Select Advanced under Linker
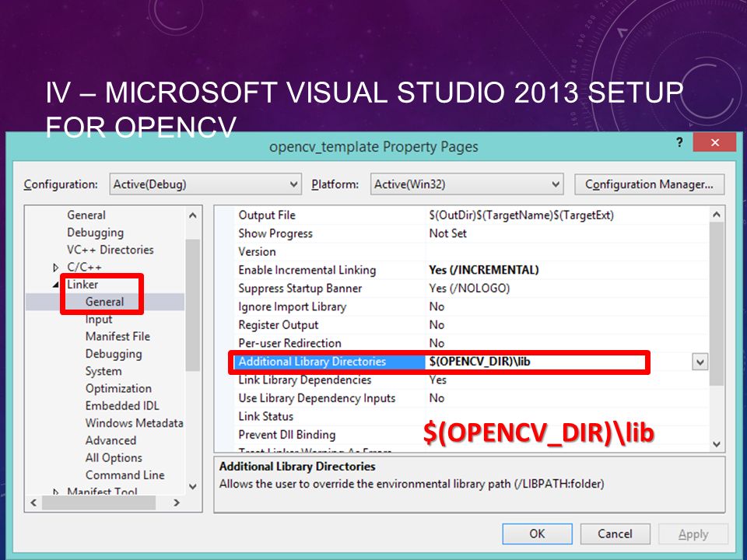 (110, 440)
